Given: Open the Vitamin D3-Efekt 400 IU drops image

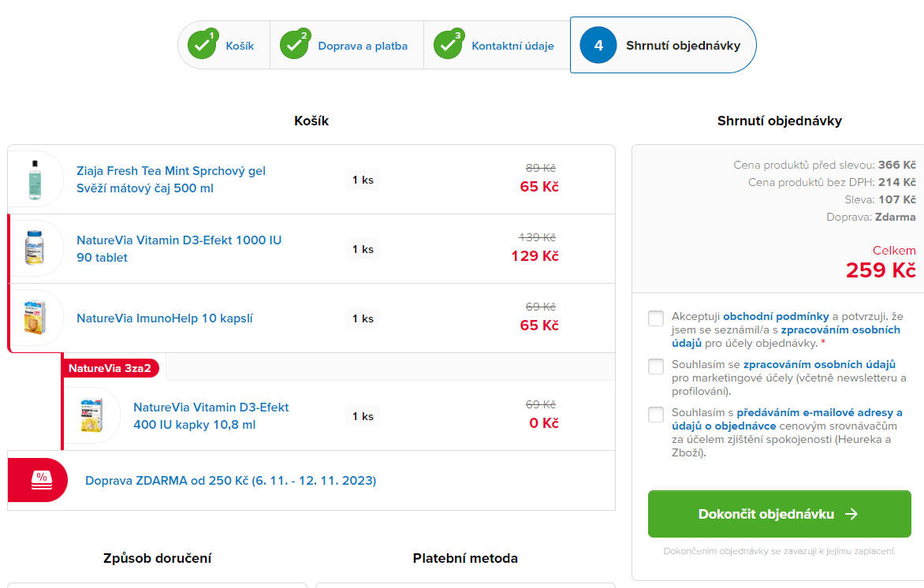Looking at the screenshot, I should point(91,415).
